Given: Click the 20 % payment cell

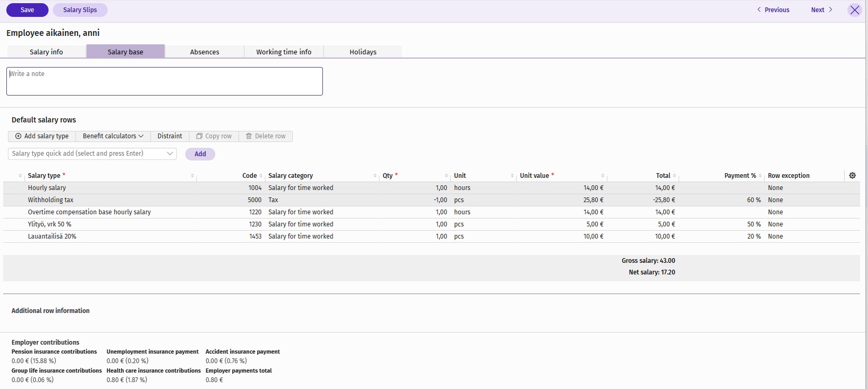Looking at the screenshot, I should click(x=753, y=236).
